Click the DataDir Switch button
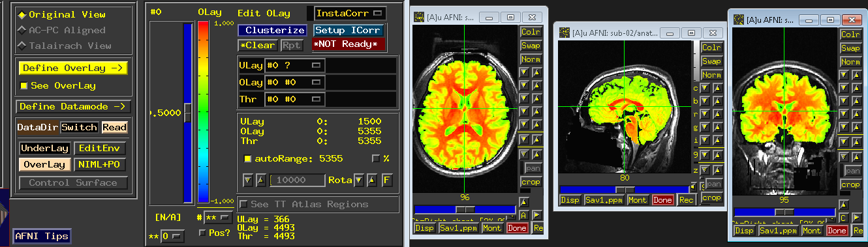Image resolution: width=868 pixels, height=247 pixels. [80, 128]
